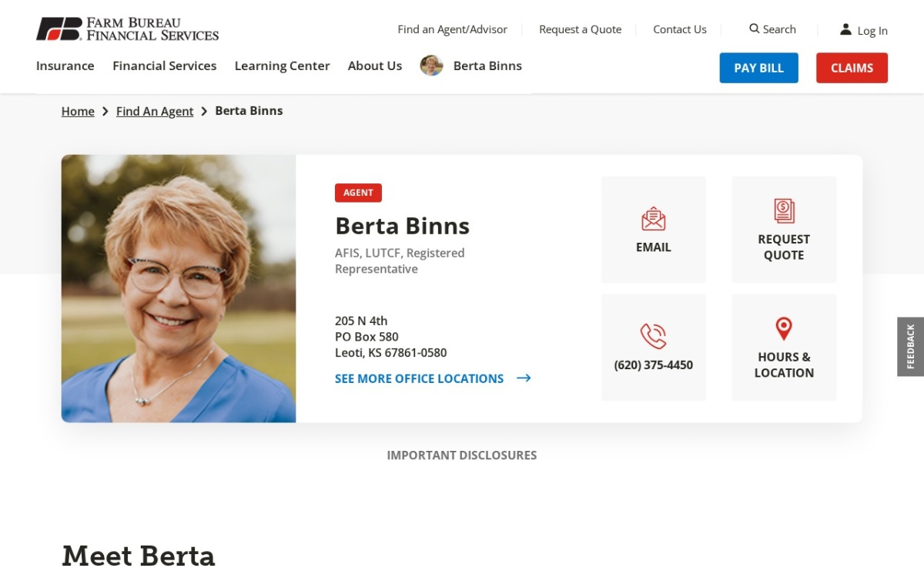The image size is (924, 578).
Task: Click the breadcrumb chevron after Home
Action: [105, 111]
